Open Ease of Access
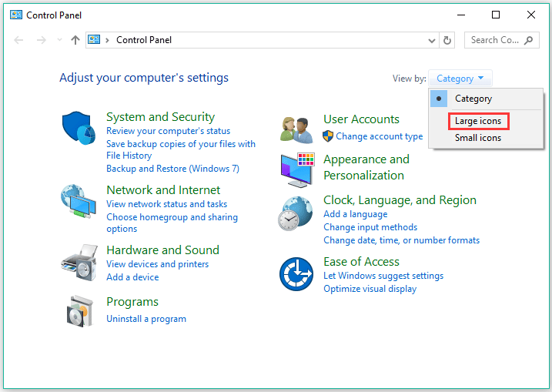Viewport: 552px width, 392px height. pyautogui.click(x=362, y=262)
